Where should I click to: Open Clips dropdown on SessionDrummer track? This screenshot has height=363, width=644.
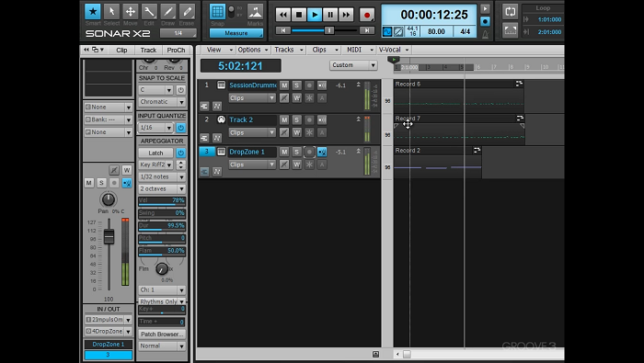(x=252, y=98)
